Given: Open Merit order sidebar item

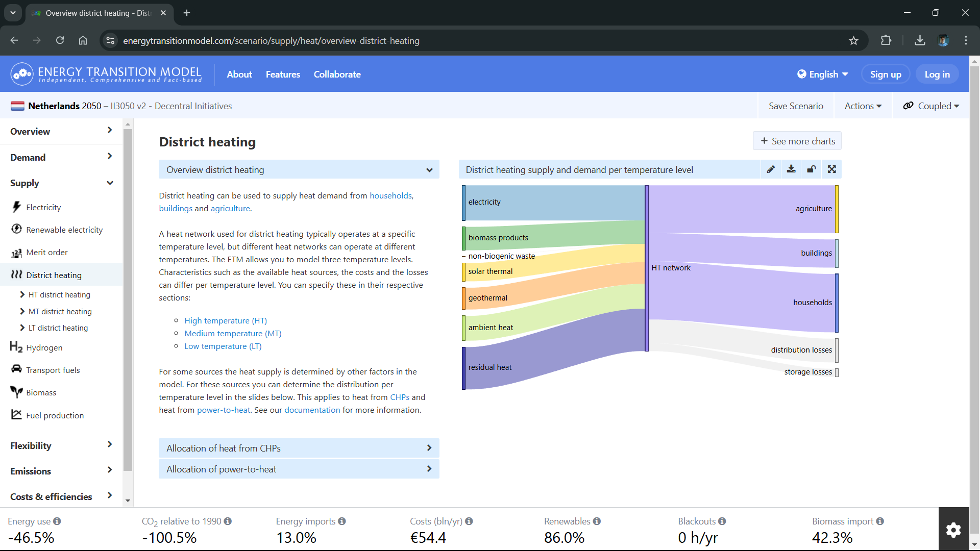Looking at the screenshot, I should click(x=47, y=253).
